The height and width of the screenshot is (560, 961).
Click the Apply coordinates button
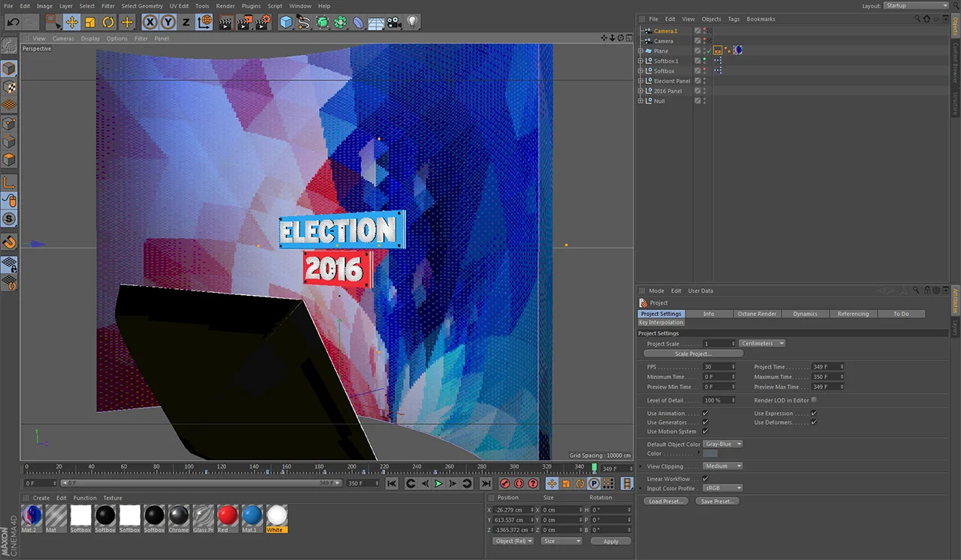pos(610,541)
